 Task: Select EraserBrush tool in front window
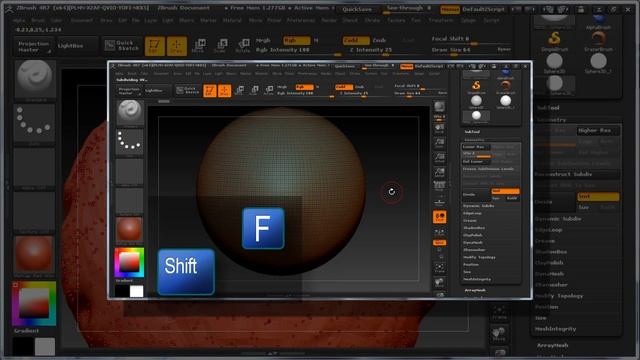505,87
